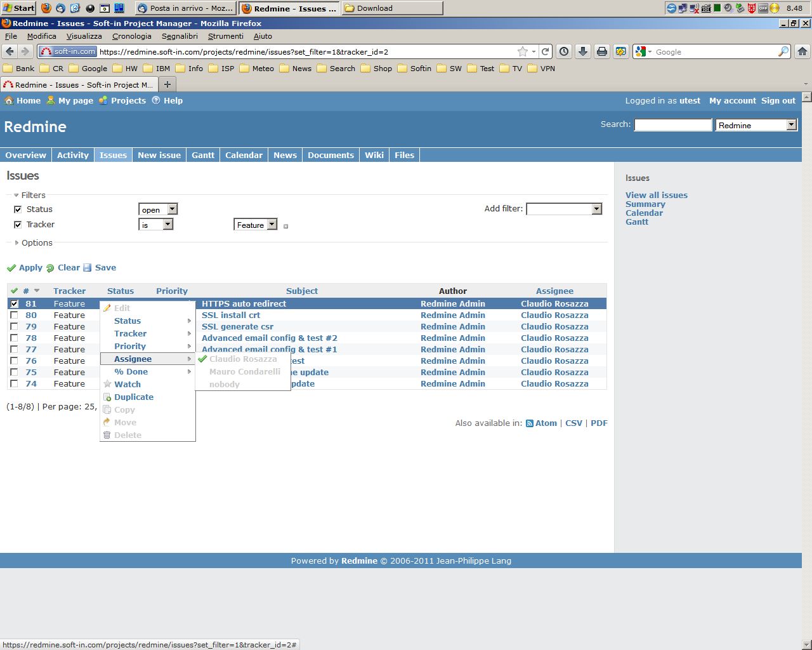Open the % Done submenu in context menu
Screen dimensions: 812x650
[147, 371]
